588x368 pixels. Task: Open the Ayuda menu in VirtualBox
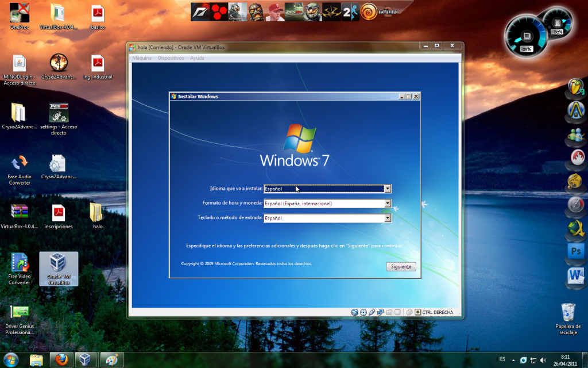(197, 58)
